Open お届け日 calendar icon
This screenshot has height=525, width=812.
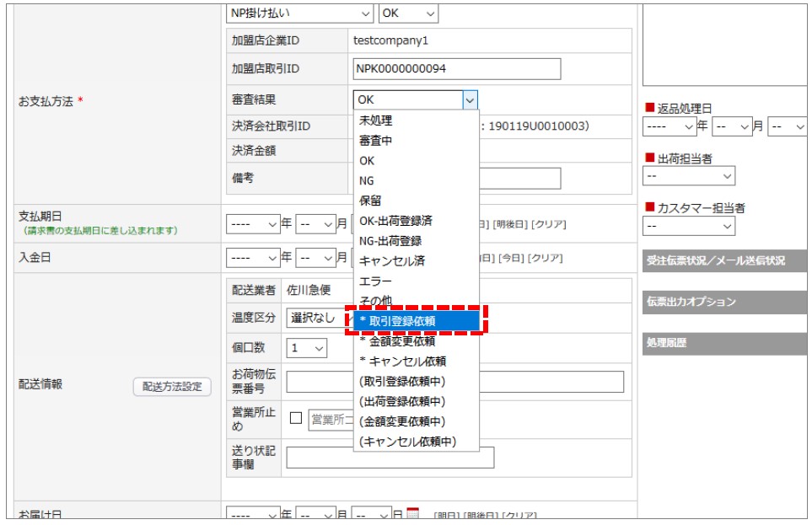[x=412, y=513]
